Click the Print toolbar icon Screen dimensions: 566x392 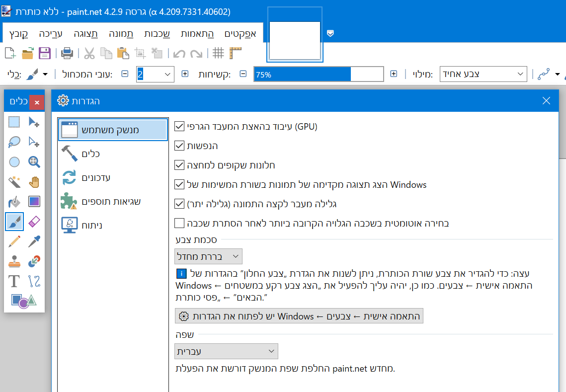coord(67,53)
